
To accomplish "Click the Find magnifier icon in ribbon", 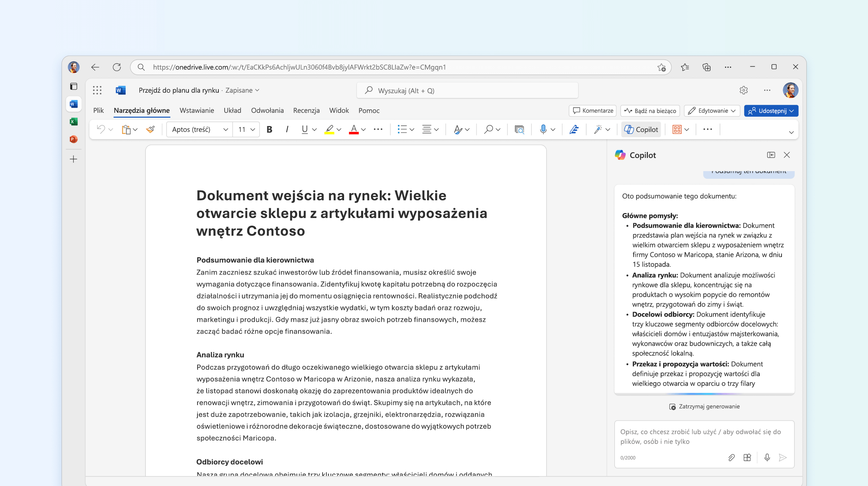I will [x=489, y=129].
